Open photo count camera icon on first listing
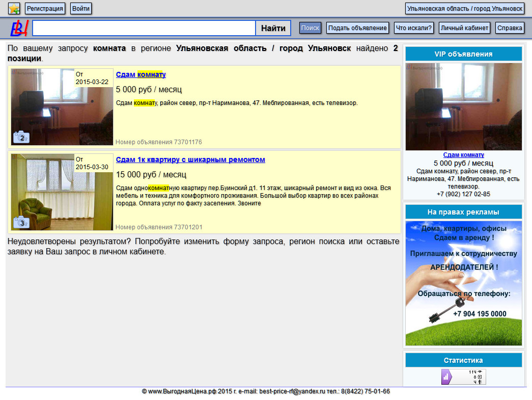Viewport: 532px width, 400px height. [21, 137]
